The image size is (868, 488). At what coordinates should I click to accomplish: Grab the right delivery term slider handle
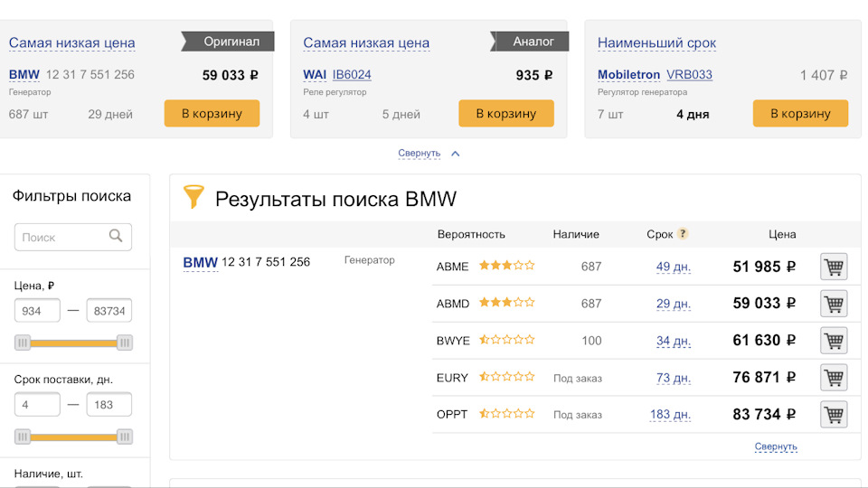click(125, 437)
